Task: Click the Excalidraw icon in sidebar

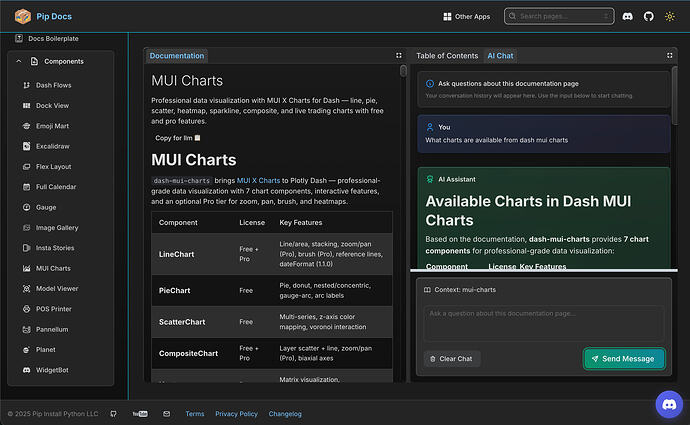Action: tap(26, 146)
